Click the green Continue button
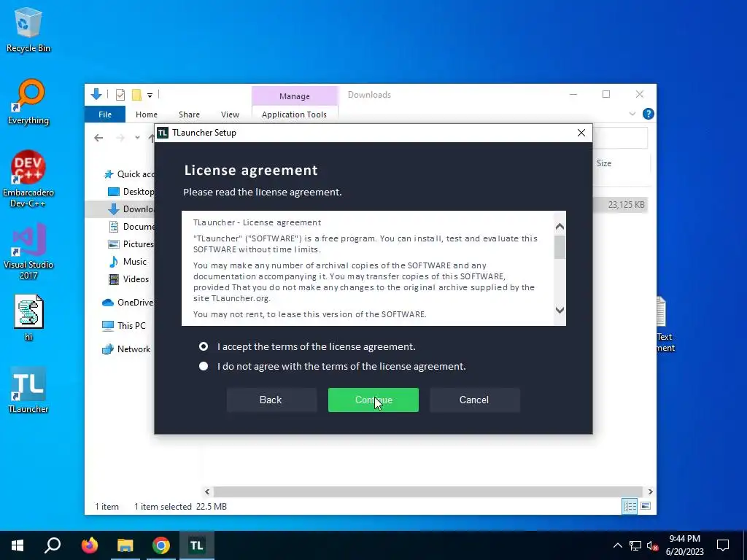The image size is (747, 560). 373,400
